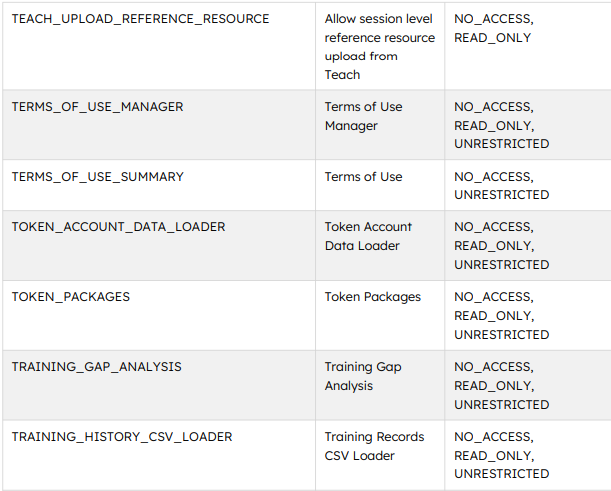Select 'Allow session level reference resource' text
This screenshot has width=611, height=491.
click(x=380, y=28)
